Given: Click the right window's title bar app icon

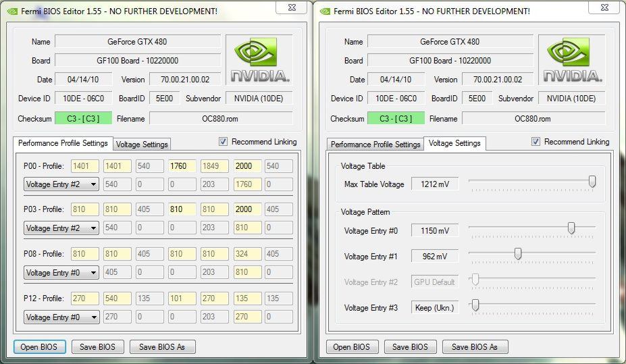Looking at the screenshot, I should (x=325, y=11).
